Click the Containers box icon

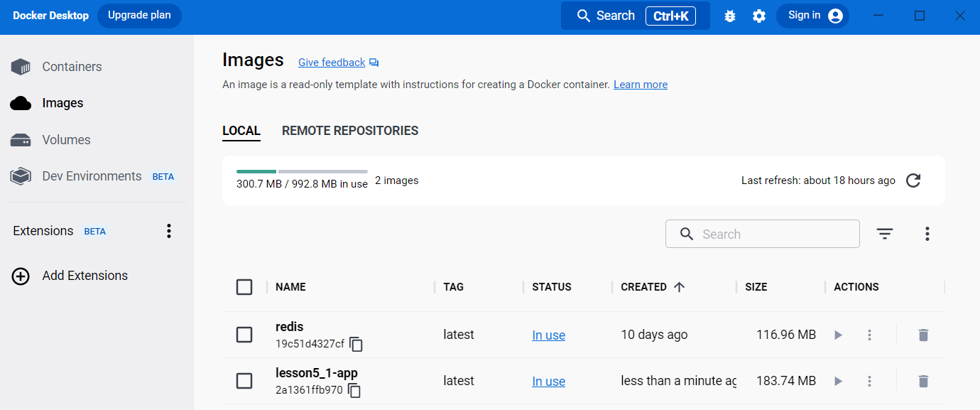[x=21, y=67]
